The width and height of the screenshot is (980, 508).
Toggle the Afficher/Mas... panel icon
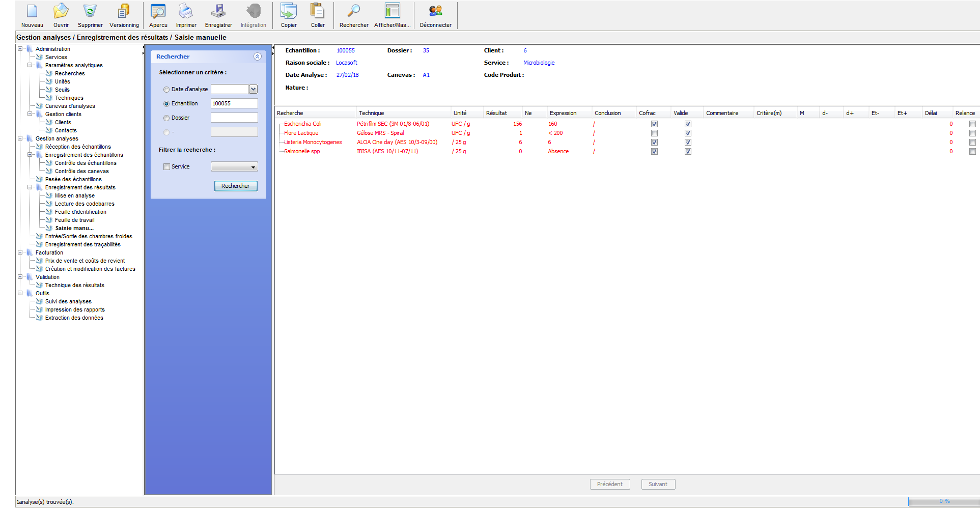click(393, 11)
